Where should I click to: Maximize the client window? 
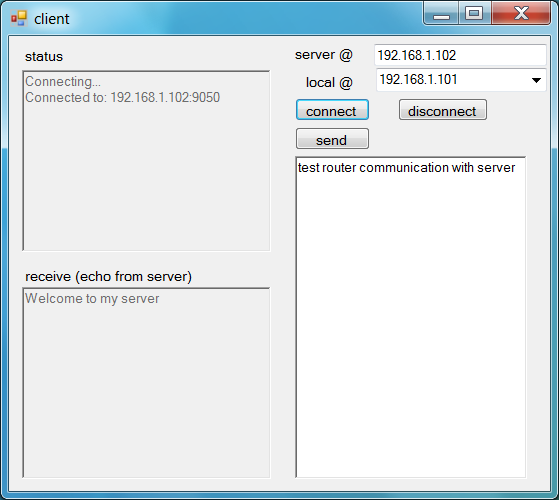(x=475, y=14)
